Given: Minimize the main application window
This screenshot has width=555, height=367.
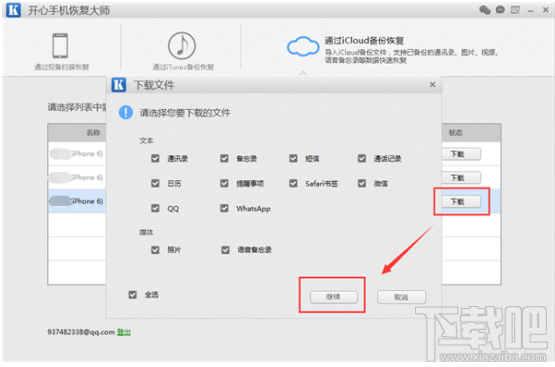Looking at the screenshot, I should (x=530, y=11).
